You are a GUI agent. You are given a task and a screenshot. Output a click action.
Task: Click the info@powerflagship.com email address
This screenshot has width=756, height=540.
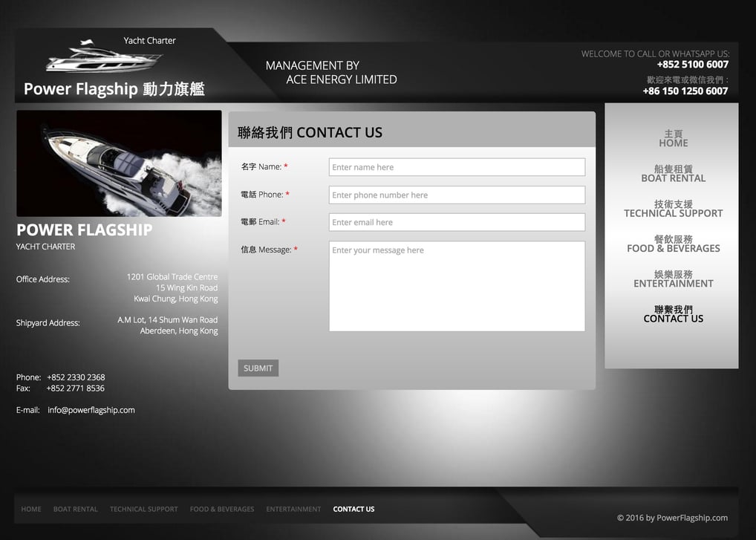pos(91,410)
